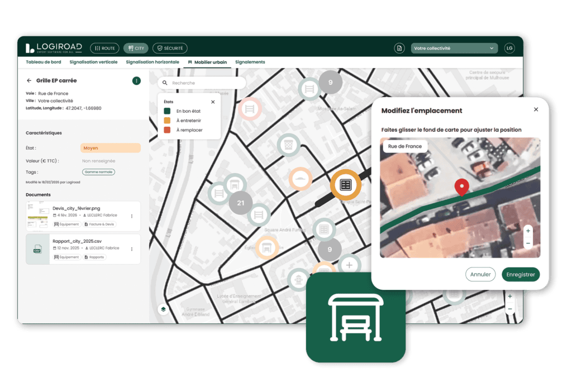
Task: Click the Annuler button
Action: [x=480, y=274]
